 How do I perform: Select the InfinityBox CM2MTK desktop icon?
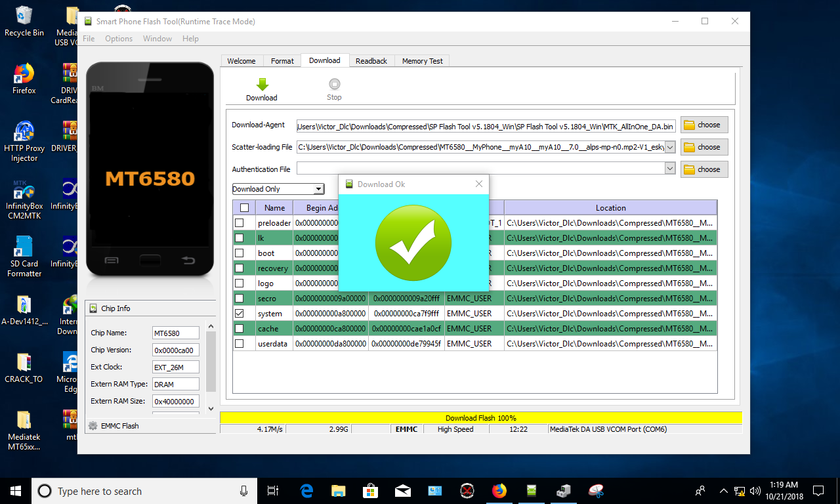tap(24, 199)
